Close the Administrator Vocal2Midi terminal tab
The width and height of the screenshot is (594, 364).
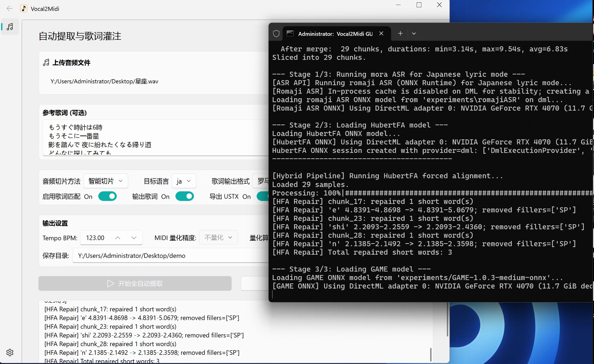[x=381, y=34]
